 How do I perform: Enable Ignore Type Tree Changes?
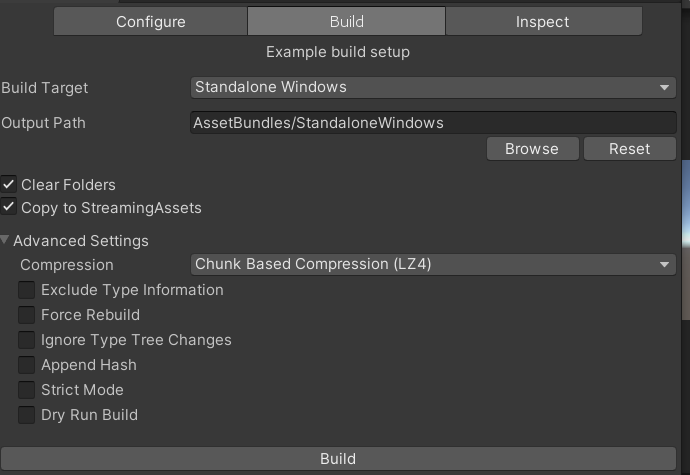pos(27,340)
